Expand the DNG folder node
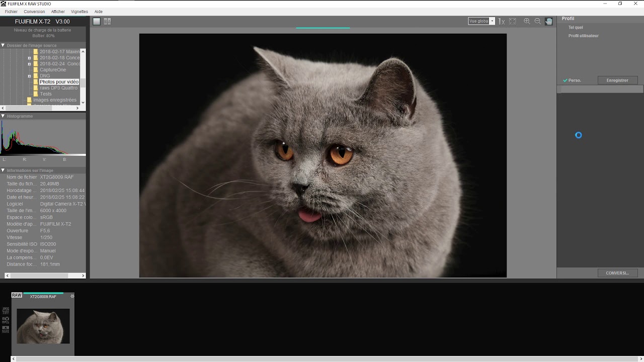 [x=29, y=76]
